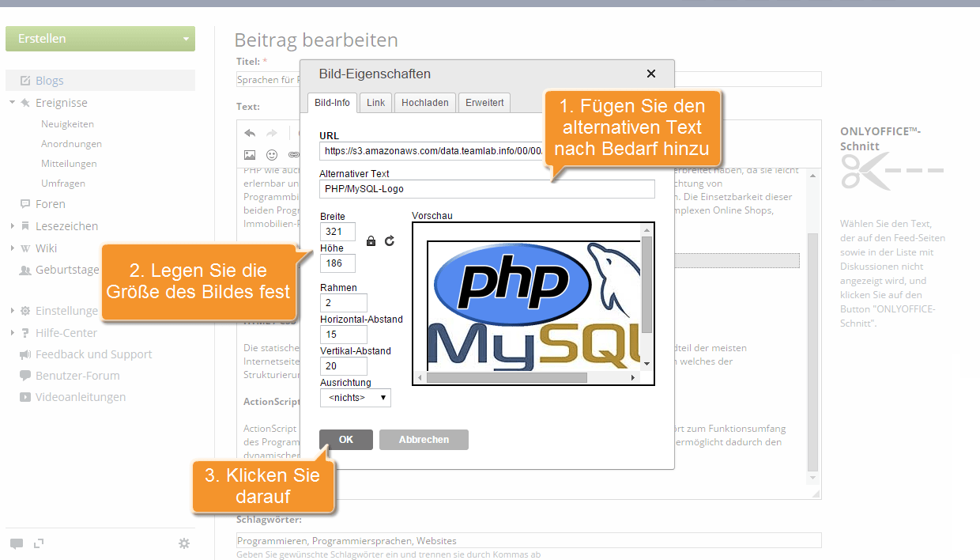Click preview scroll right arrow
The height and width of the screenshot is (560, 980).
[633, 378]
